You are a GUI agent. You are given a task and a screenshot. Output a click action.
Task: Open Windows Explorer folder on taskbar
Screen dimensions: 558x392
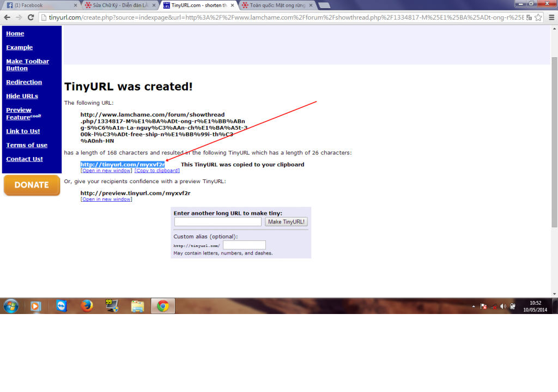[137, 306]
